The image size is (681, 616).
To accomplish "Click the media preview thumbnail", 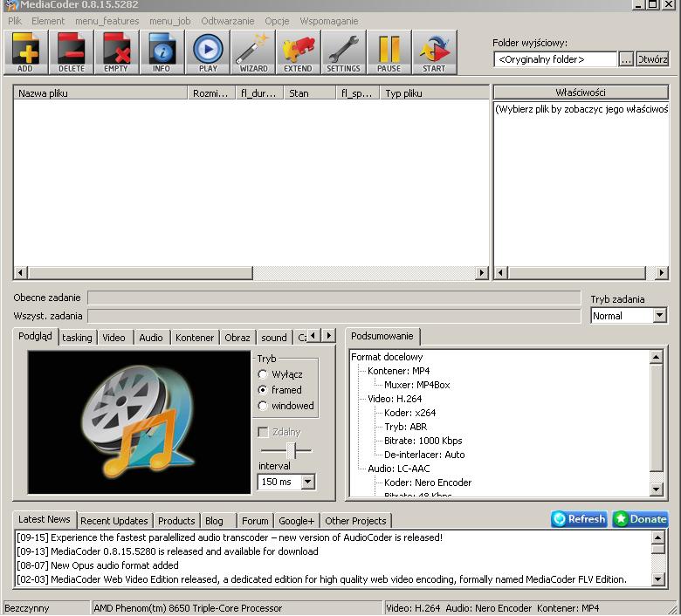I will (139, 422).
